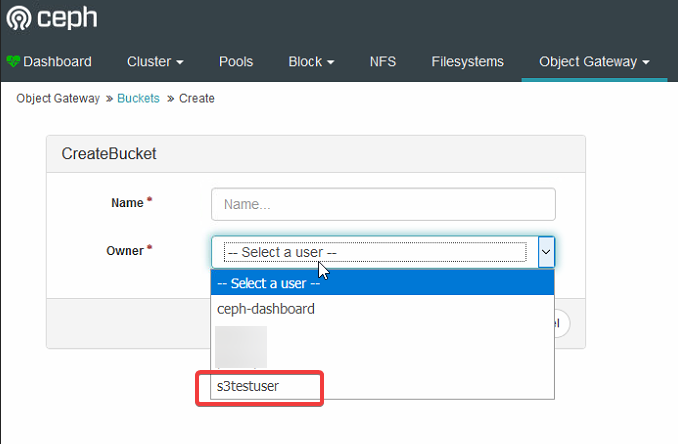This screenshot has height=444, width=678.
Task: Click the Name field label
Action: coord(127,203)
